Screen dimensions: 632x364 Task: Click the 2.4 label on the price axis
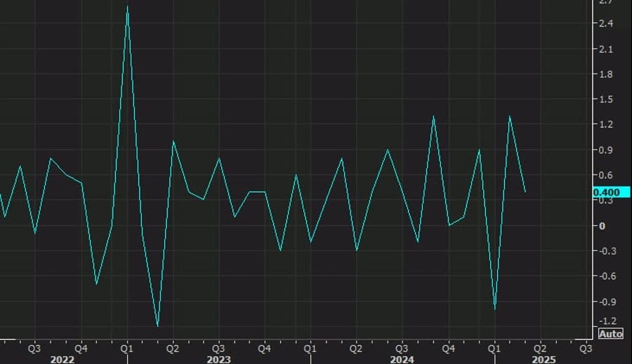(605, 24)
